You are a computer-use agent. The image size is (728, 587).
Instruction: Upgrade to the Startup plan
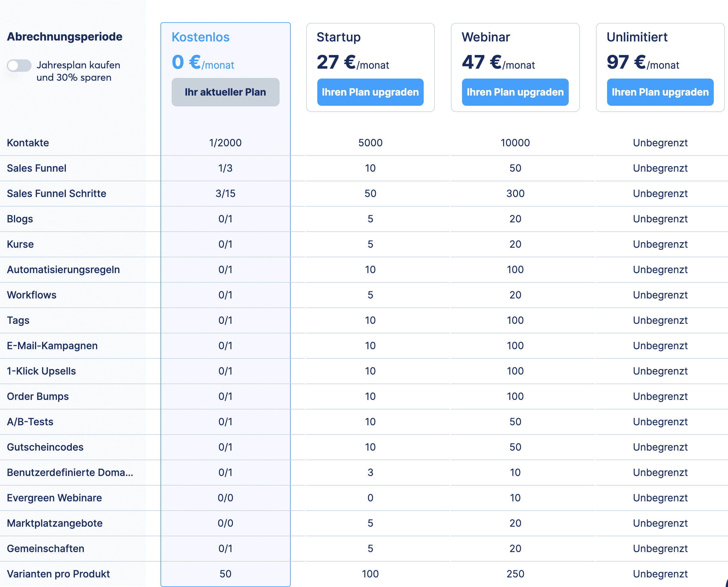coord(370,92)
